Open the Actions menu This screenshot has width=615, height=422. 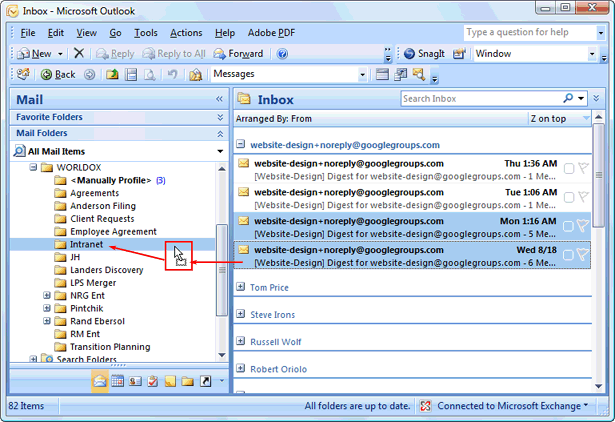click(x=186, y=33)
